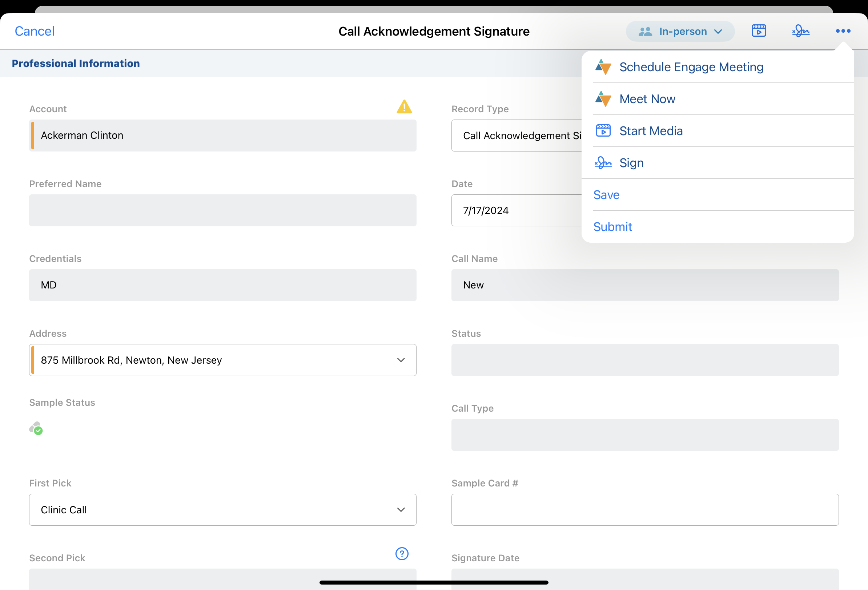The height and width of the screenshot is (590, 868).
Task: Click the help question mark near Second Pick
Action: coord(402,554)
